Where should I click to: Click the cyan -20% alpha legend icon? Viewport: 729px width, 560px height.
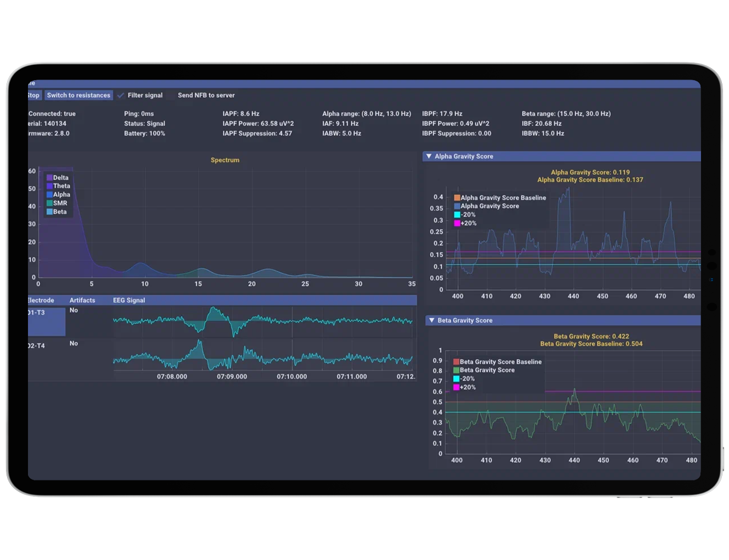[x=457, y=214]
